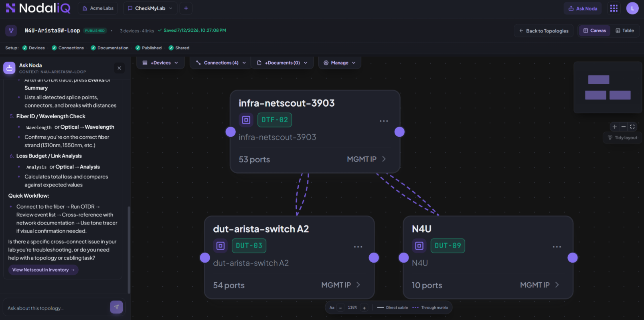Fit the canvas view to screen
The height and width of the screenshot is (320, 644).
(632, 127)
